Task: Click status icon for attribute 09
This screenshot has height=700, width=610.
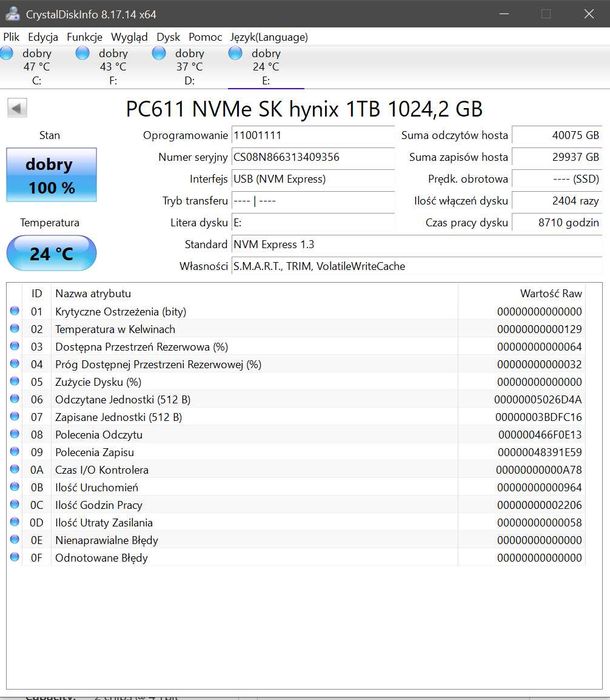Action: 15,451
